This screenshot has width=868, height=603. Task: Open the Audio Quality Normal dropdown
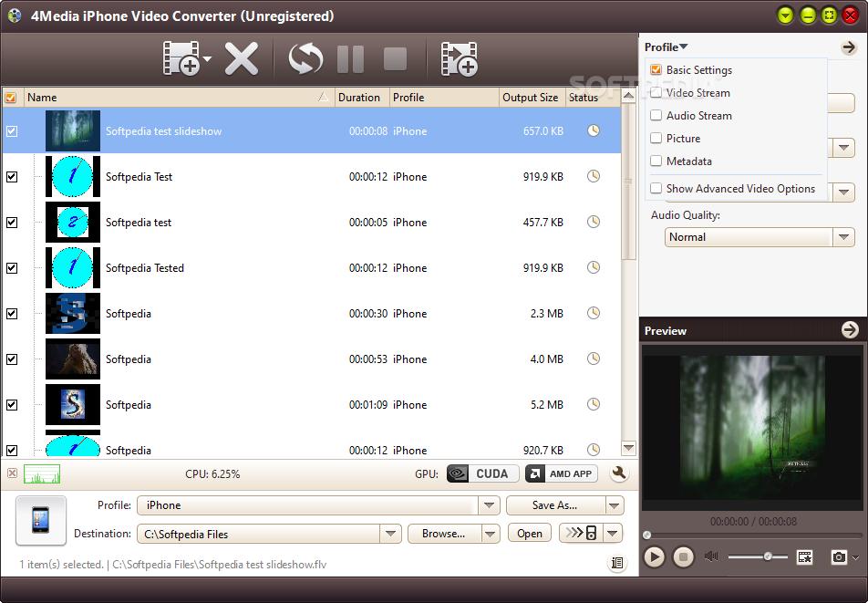click(x=843, y=237)
